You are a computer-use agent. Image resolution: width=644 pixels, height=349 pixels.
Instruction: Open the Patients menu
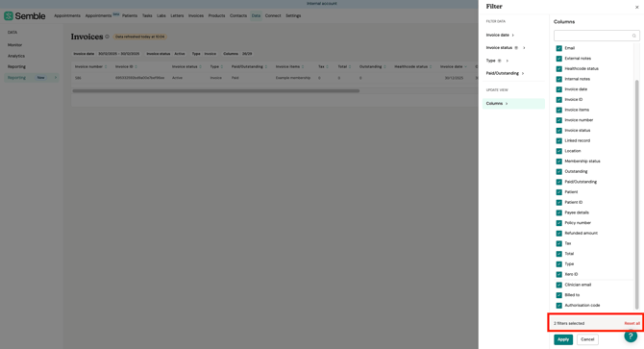(x=130, y=15)
